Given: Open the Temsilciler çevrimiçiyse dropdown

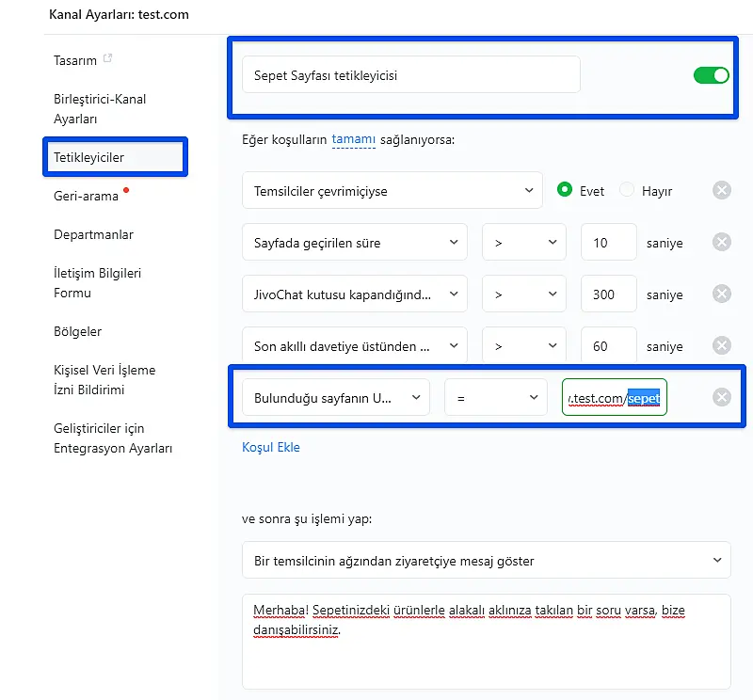Looking at the screenshot, I should 392,191.
